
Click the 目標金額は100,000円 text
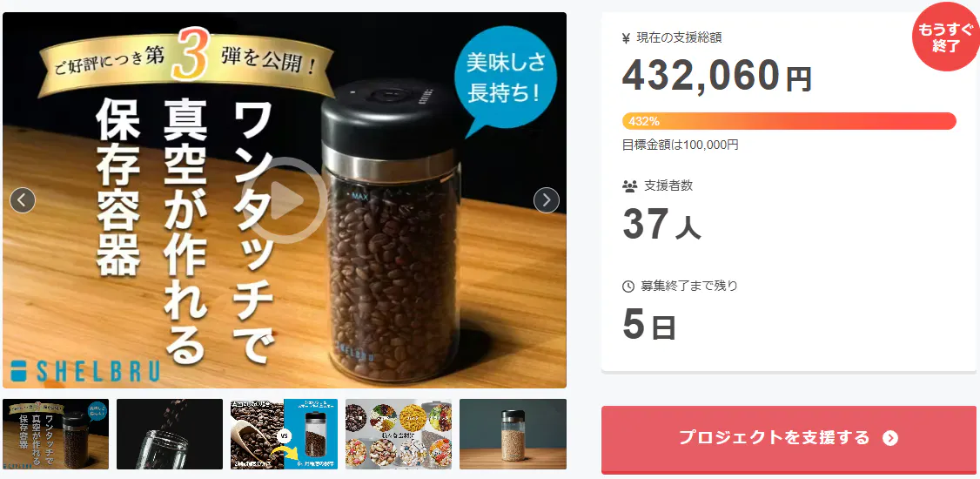pos(680,145)
